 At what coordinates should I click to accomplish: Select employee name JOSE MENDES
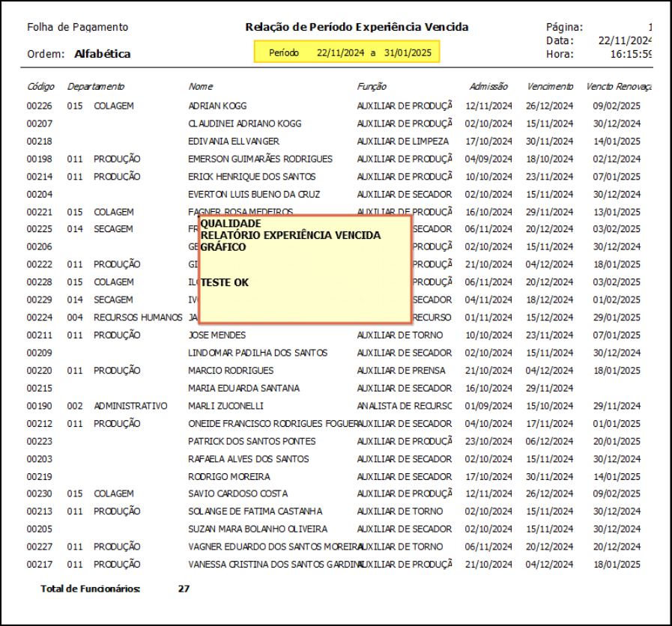click(x=217, y=335)
